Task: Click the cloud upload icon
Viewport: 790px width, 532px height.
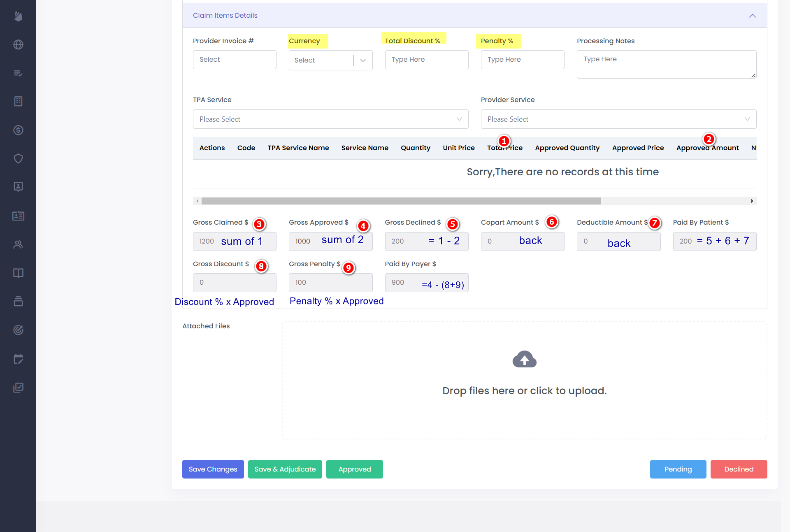Action: [524, 359]
